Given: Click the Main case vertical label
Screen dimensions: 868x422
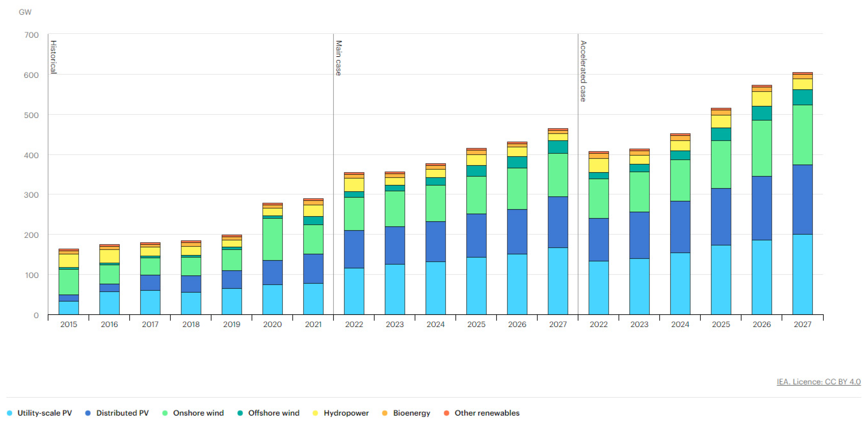Looking at the screenshot, I should [x=339, y=58].
